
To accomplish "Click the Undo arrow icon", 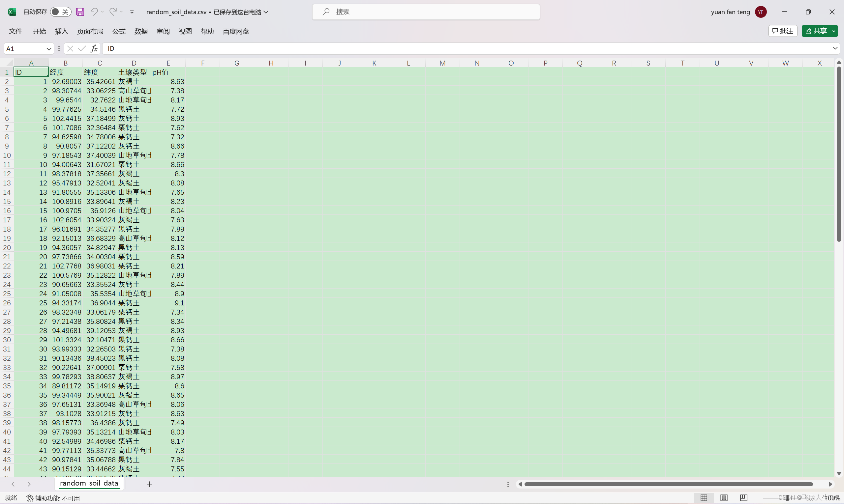I will (94, 12).
